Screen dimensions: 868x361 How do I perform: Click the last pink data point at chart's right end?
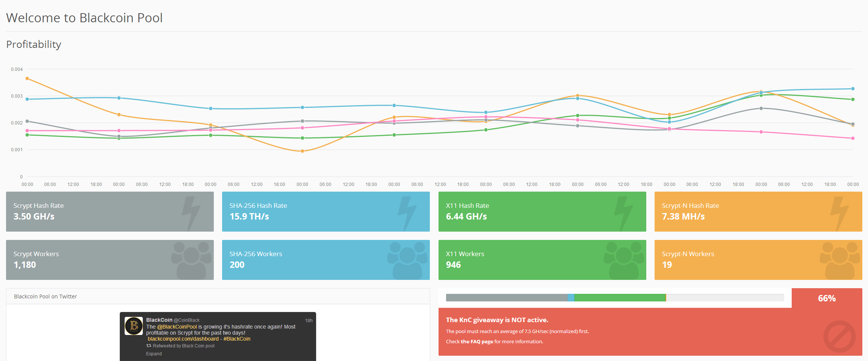click(x=853, y=138)
